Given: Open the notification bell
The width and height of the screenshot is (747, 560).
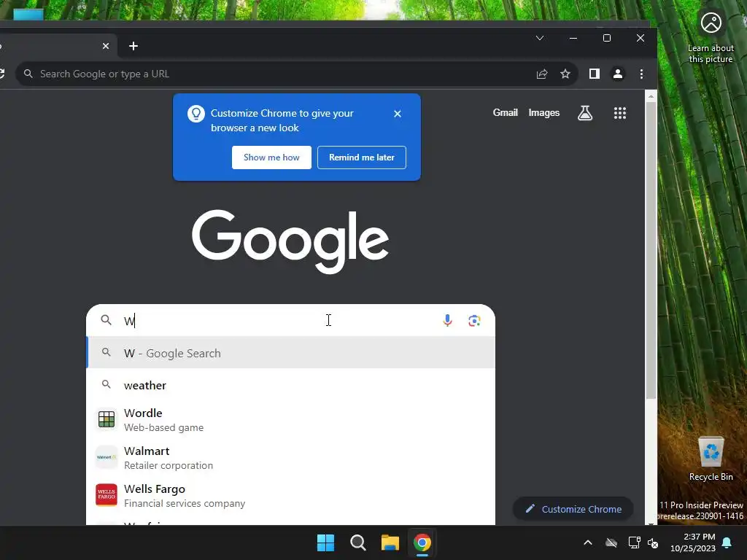Looking at the screenshot, I should (x=727, y=542).
